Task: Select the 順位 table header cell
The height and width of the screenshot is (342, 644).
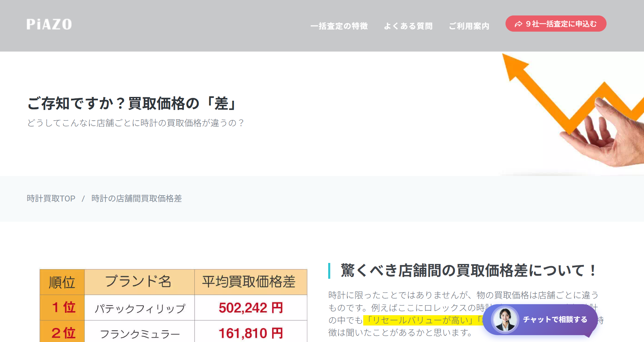Action: coord(62,282)
